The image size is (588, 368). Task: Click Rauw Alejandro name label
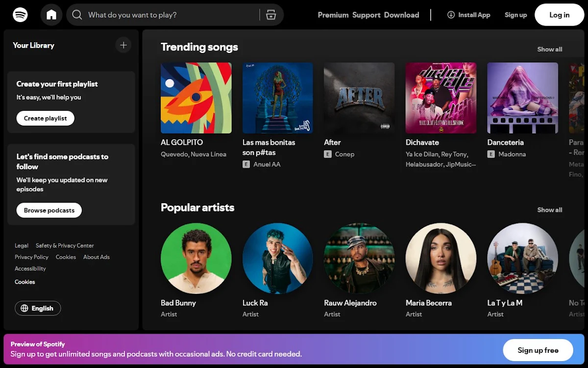(350, 303)
